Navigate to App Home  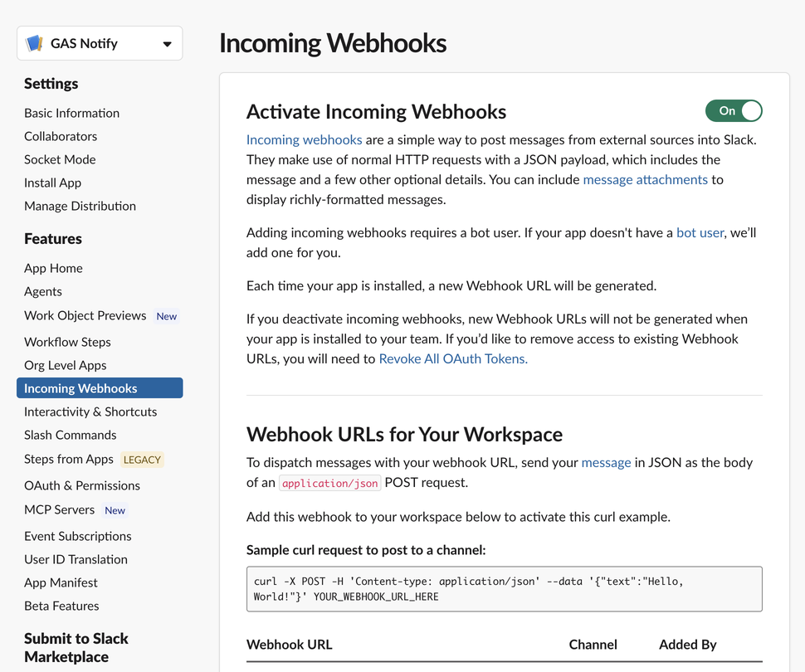pos(53,268)
